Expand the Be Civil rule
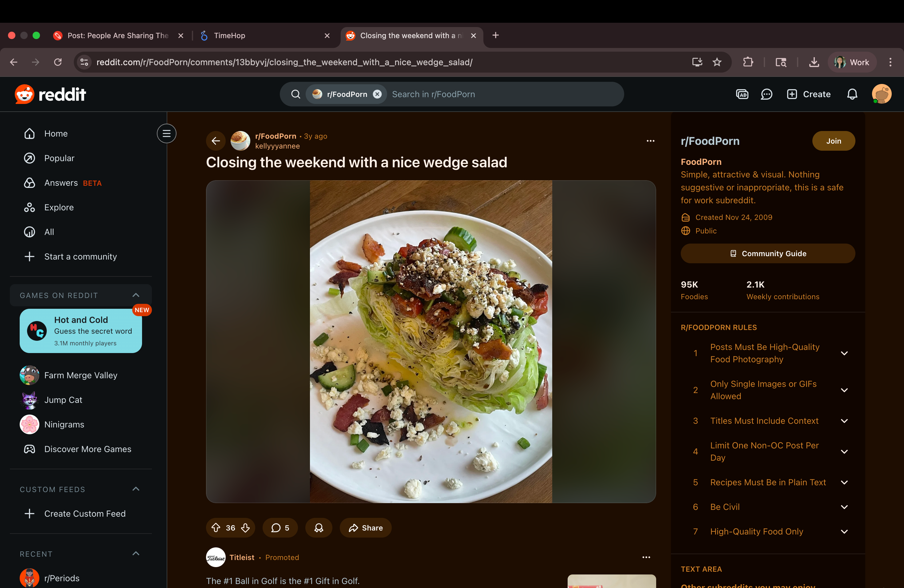 [x=844, y=507]
